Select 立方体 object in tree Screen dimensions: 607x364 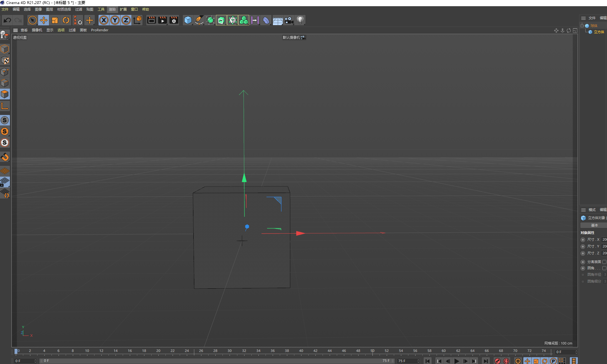click(x=599, y=32)
